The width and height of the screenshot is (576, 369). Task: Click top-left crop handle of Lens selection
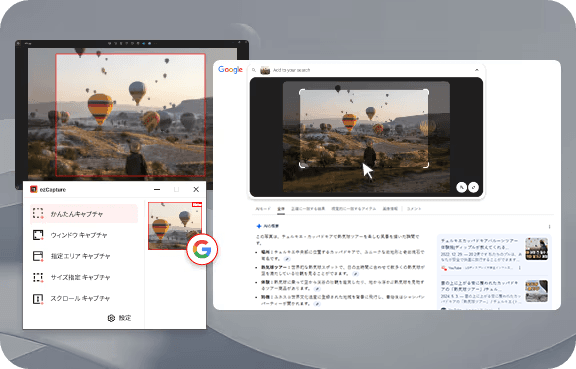click(x=302, y=92)
